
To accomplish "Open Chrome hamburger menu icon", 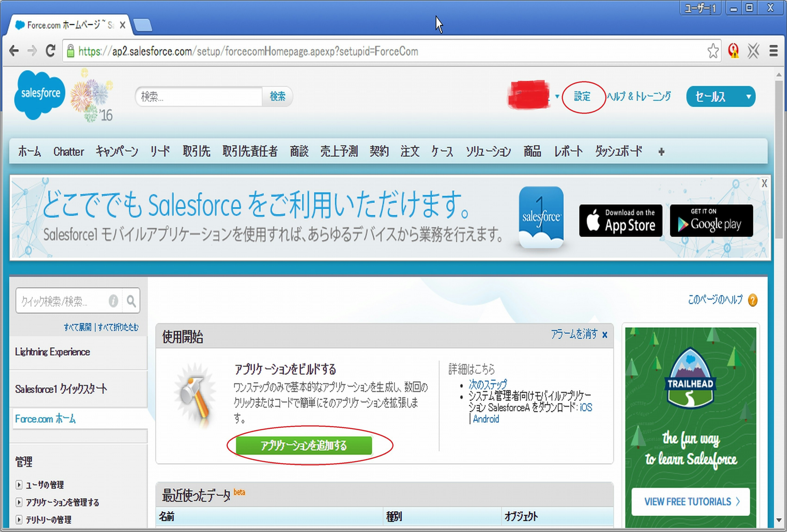I will [773, 51].
